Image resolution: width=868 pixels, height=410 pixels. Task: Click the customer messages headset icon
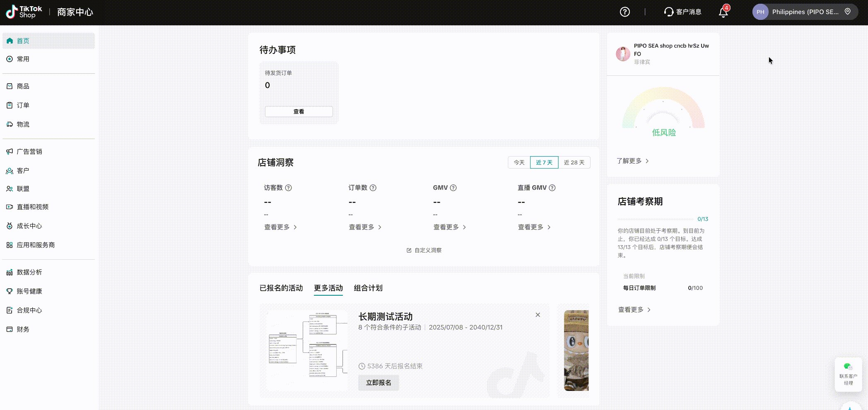[668, 12]
